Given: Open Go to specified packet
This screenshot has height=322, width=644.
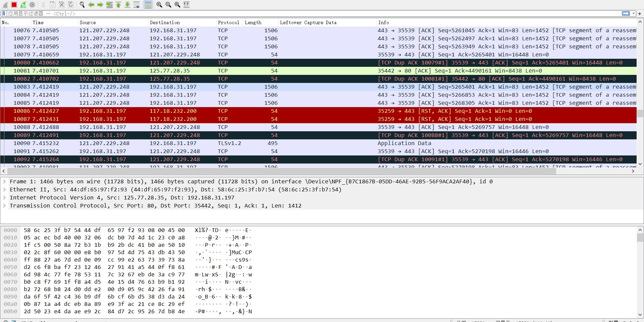Looking at the screenshot, I should pos(109,5).
